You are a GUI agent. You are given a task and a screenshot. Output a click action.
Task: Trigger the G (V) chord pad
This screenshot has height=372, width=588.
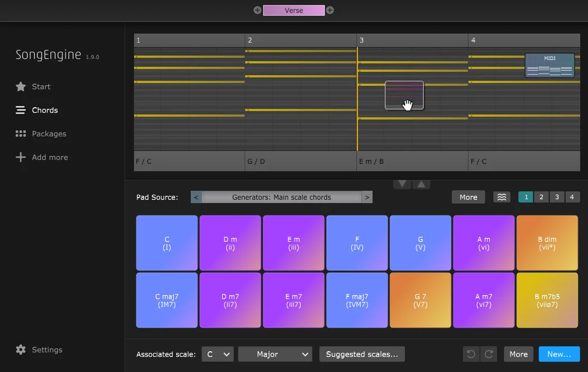point(420,243)
